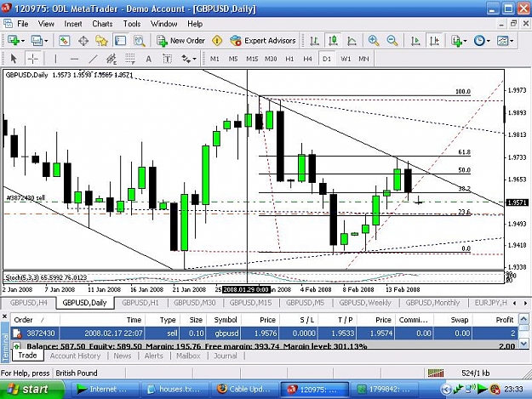Click the New Chart icon
Viewport: 532px width, 399px height.
[x=14, y=41]
